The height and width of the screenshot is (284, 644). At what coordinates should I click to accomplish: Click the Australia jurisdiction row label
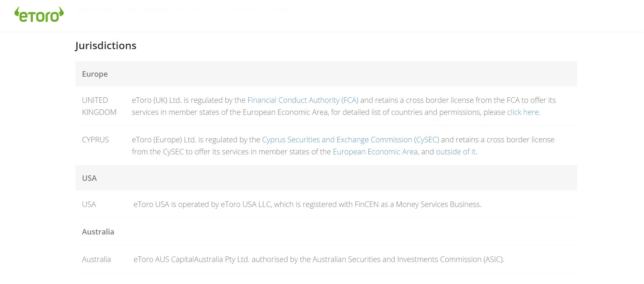click(97, 259)
